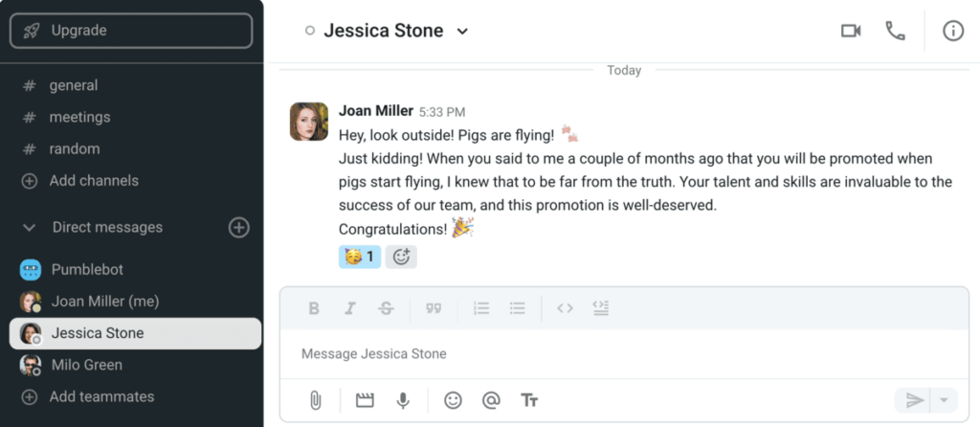The height and width of the screenshot is (427, 980).
Task: Toggle italic text formatting
Action: (350, 308)
